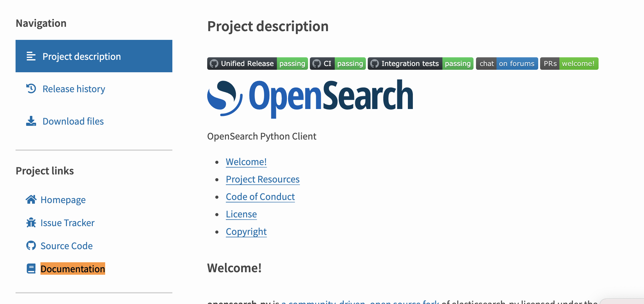
Task: Click the clock icon next to Release history
Action: tap(31, 89)
